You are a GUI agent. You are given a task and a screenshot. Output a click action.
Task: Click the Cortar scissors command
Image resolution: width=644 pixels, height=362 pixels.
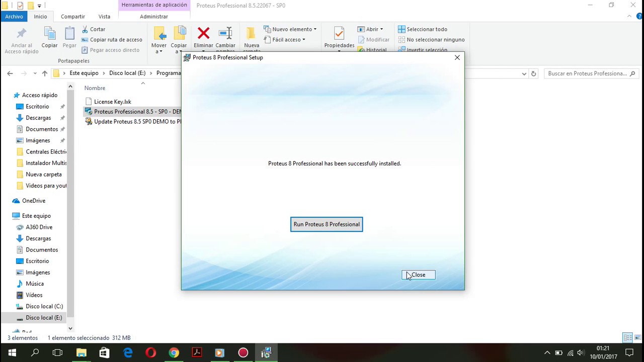94,29
